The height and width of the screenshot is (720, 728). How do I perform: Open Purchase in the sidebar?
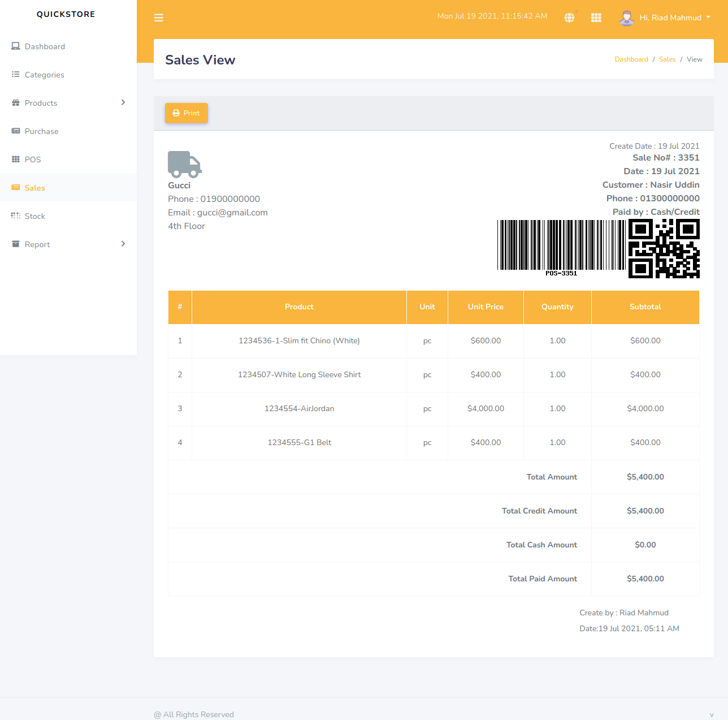(x=68, y=131)
